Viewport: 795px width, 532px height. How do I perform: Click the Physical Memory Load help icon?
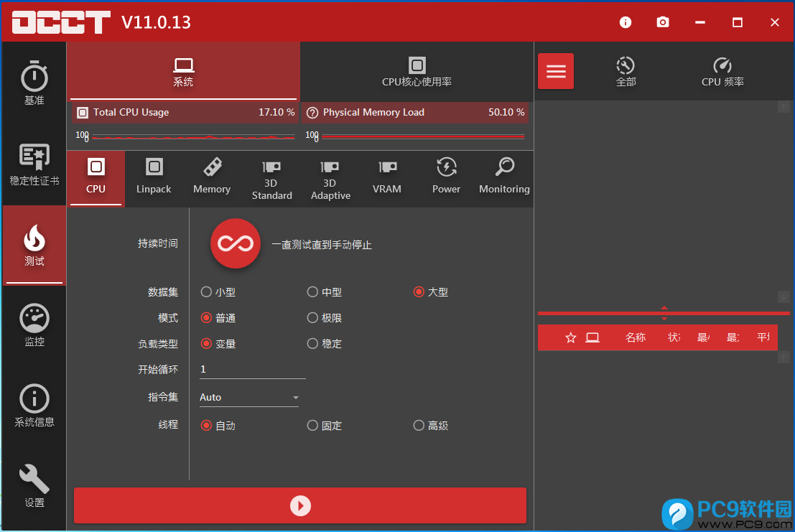[x=312, y=113]
